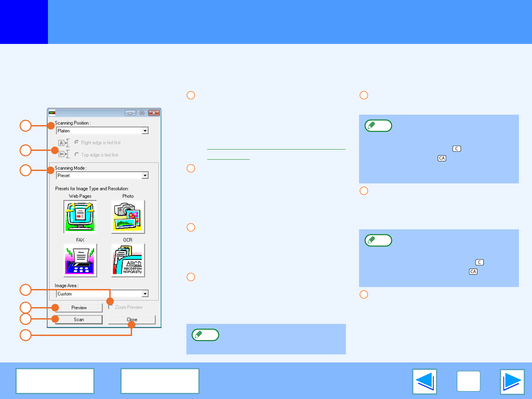
Task: Click the top-edge-first orientation icon
Action: pos(64,154)
